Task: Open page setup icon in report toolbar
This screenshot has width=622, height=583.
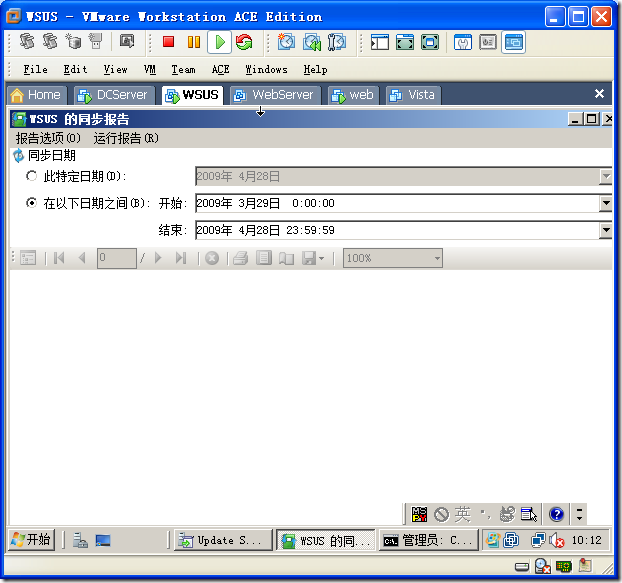Action: coord(286,258)
